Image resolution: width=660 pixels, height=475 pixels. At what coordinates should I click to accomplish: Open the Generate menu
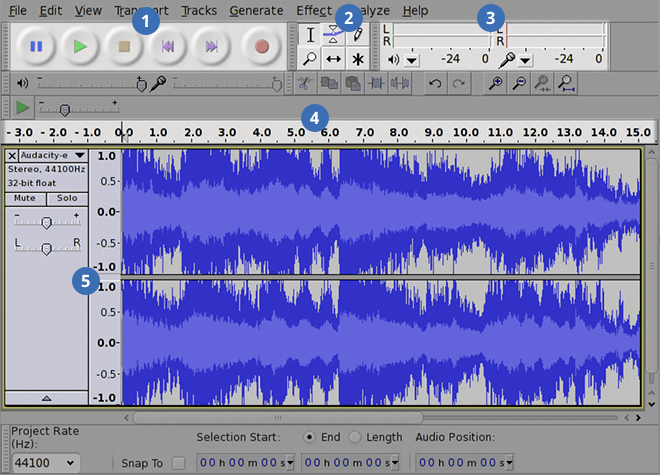pyautogui.click(x=256, y=11)
